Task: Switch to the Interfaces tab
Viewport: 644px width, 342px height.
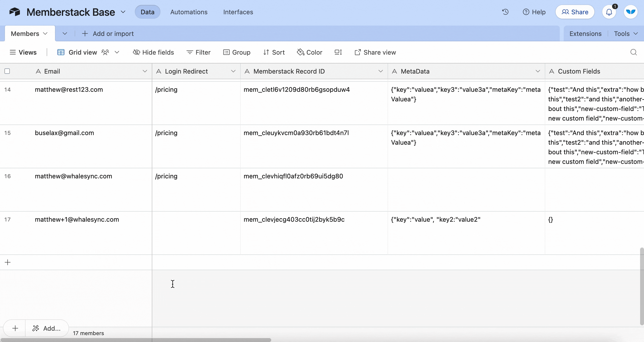Action: pos(238,12)
